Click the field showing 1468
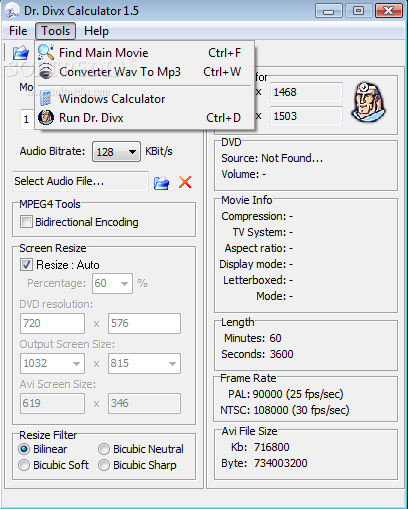408x509 pixels. pos(306,92)
